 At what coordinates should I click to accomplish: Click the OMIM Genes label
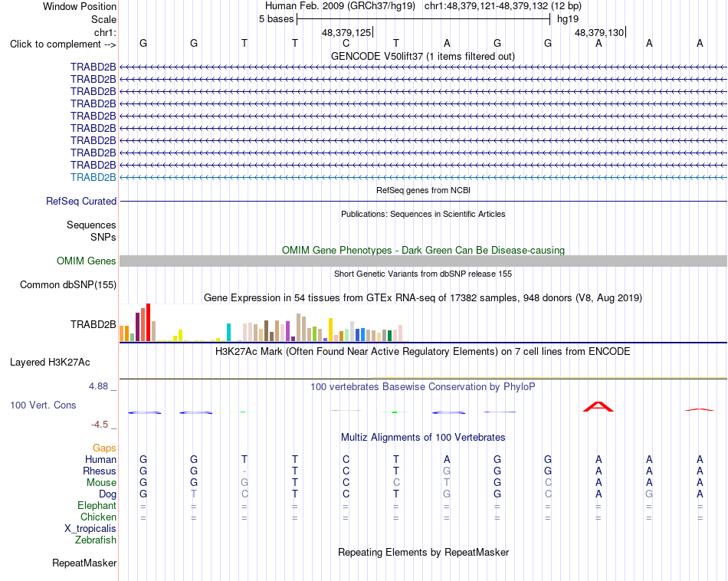[87, 261]
